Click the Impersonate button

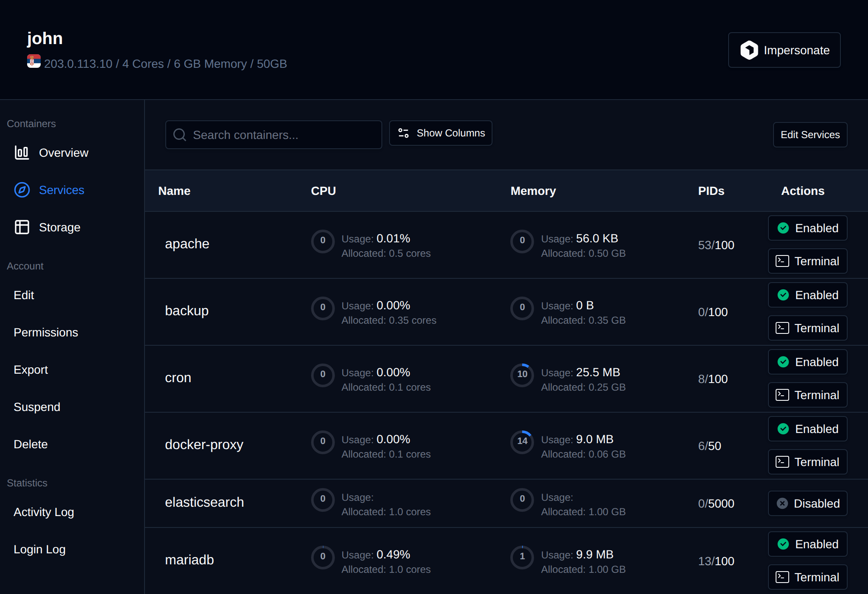tap(785, 50)
